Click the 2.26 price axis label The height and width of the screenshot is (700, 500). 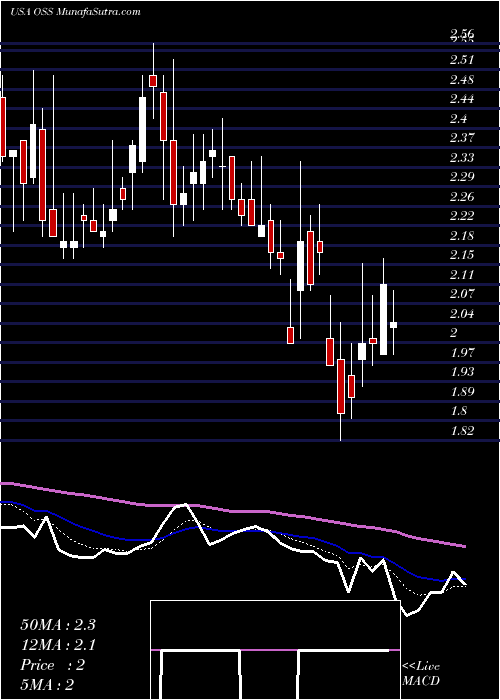pyautogui.click(x=462, y=196)
